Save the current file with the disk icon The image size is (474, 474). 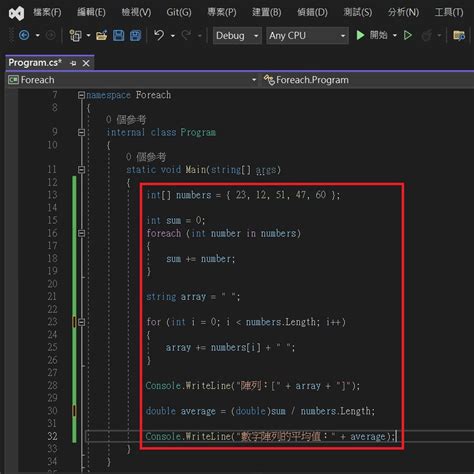[x=118, y=35]
